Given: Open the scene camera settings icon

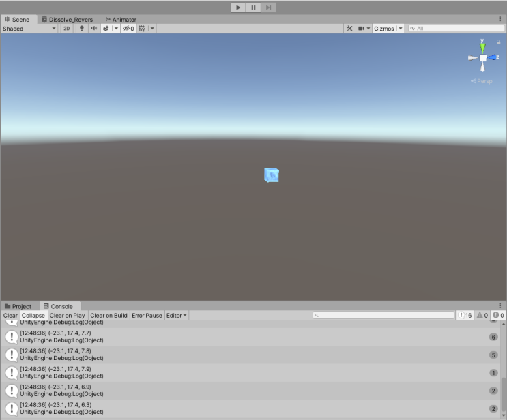Looking at the screenshot, I should (x=361, y=29).
